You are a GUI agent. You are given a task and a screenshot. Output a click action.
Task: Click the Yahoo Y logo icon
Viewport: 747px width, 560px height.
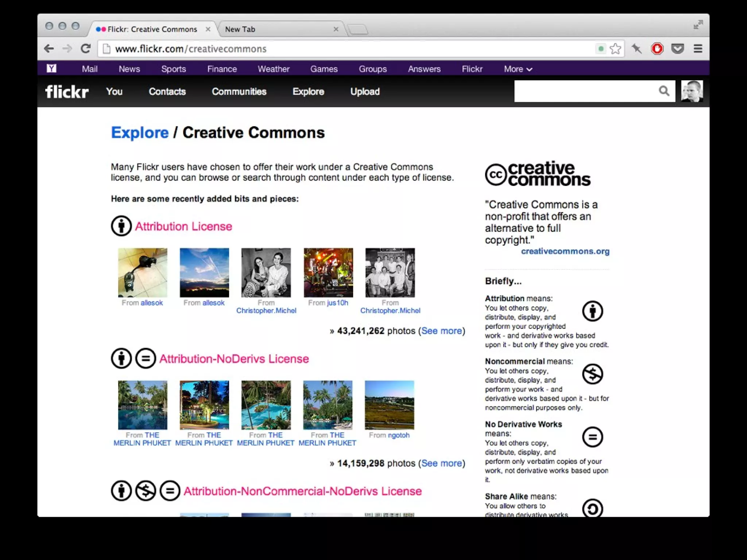point(51,69)
